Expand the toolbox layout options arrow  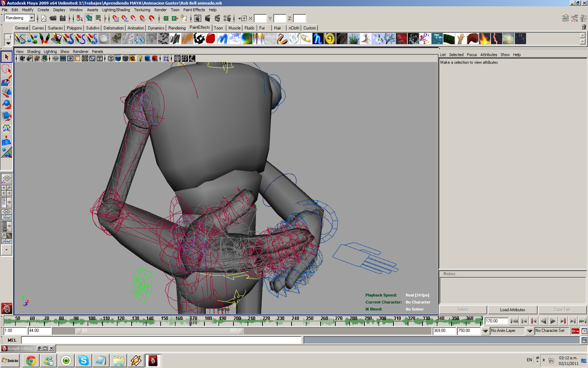pos(7,250)
